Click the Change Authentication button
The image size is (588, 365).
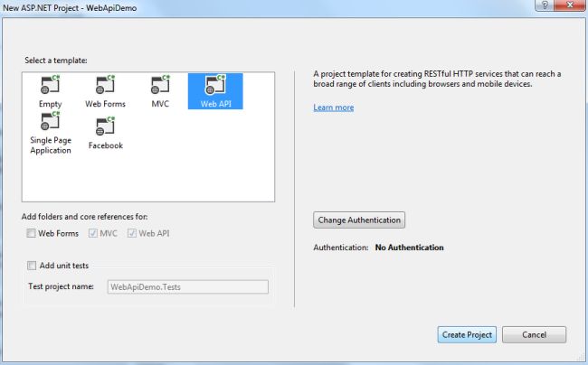point(359,220)
